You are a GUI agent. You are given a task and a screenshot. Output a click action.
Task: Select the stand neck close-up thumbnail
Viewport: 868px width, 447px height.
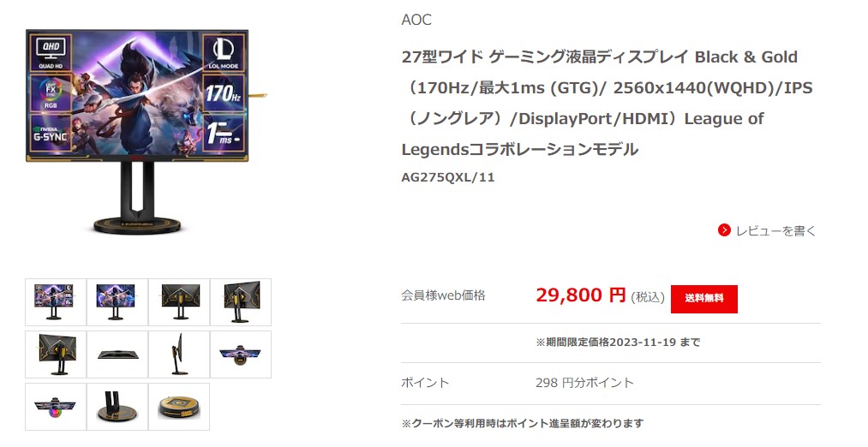[x=117, y=407]
